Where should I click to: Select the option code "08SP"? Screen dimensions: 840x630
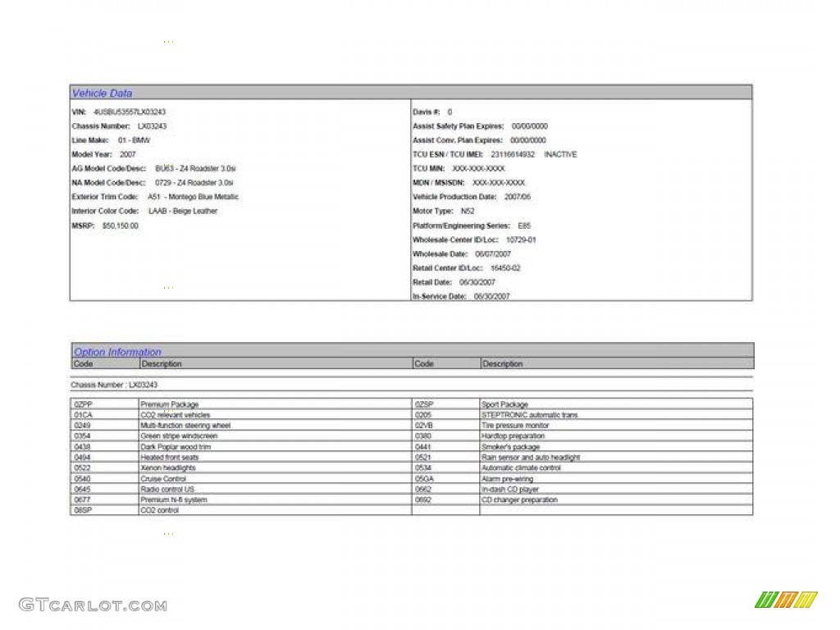pos(83,510)
